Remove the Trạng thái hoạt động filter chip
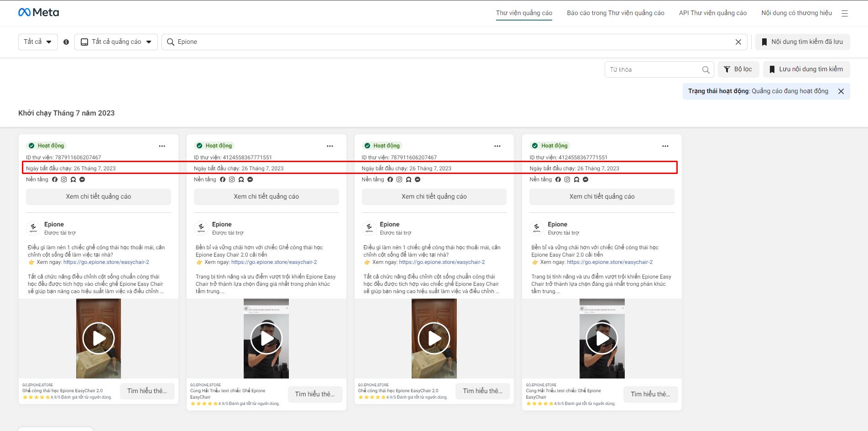The width and height of the screenshot is (868, 431). (841, 91)
